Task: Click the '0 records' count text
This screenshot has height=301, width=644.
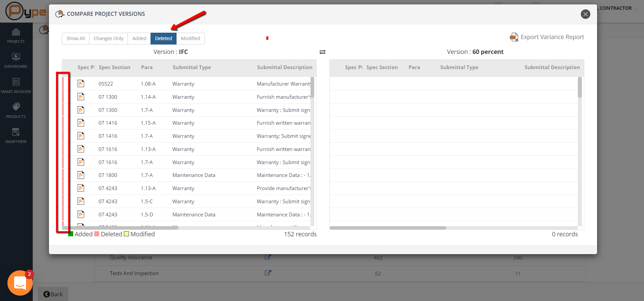Action: [x=565, y=234]
